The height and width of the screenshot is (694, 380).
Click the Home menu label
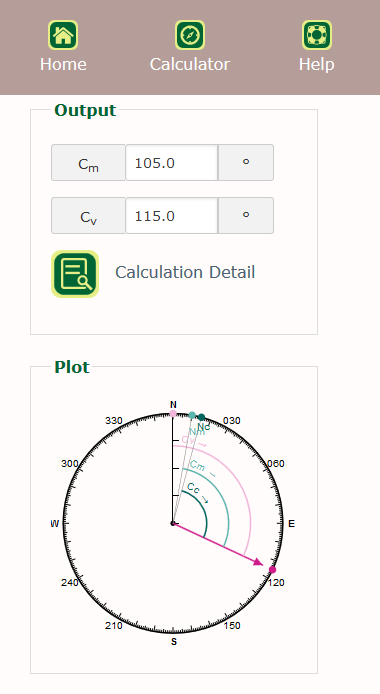click(x=63, y=64)
